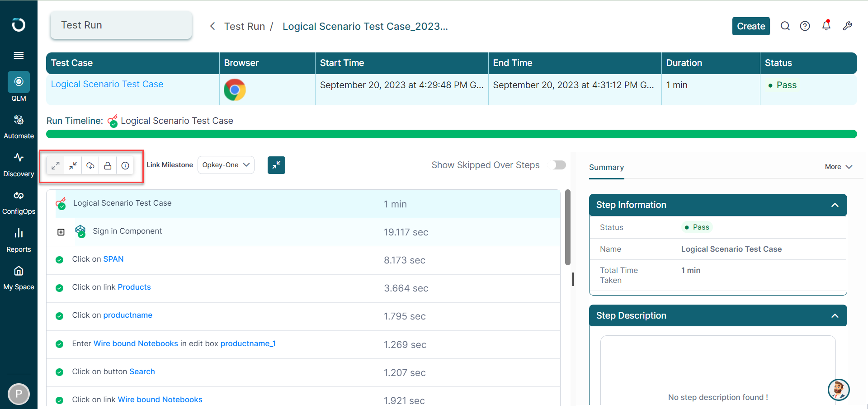Click the steps list vertical scrollbar
This screenshot has height=409, width=868.
coord(568,227)
